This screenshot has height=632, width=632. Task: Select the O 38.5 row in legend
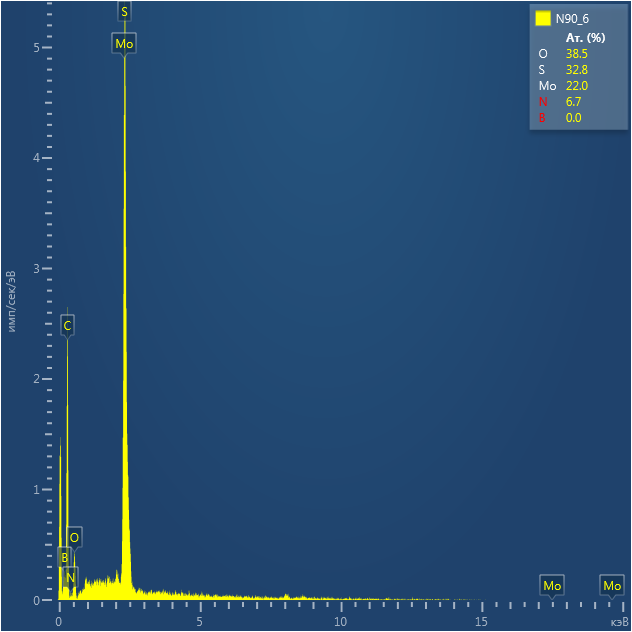[x=564, y=54]
